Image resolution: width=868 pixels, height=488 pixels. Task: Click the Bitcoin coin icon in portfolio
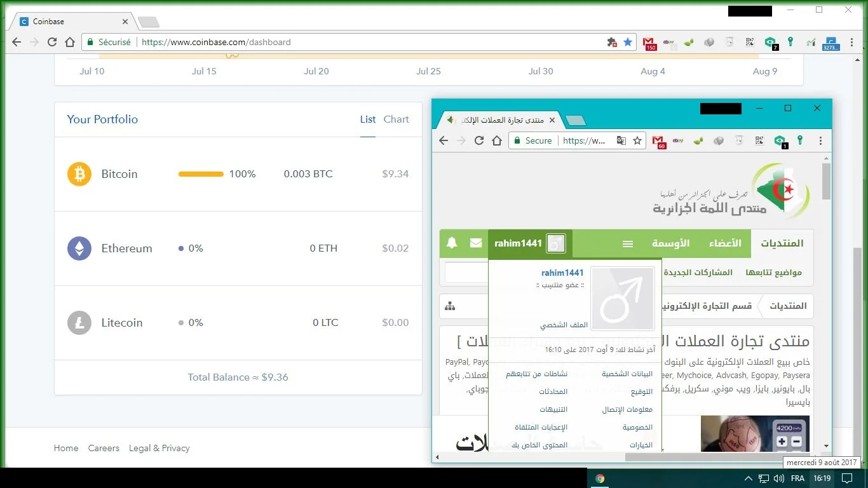click(x=79, y=174)
